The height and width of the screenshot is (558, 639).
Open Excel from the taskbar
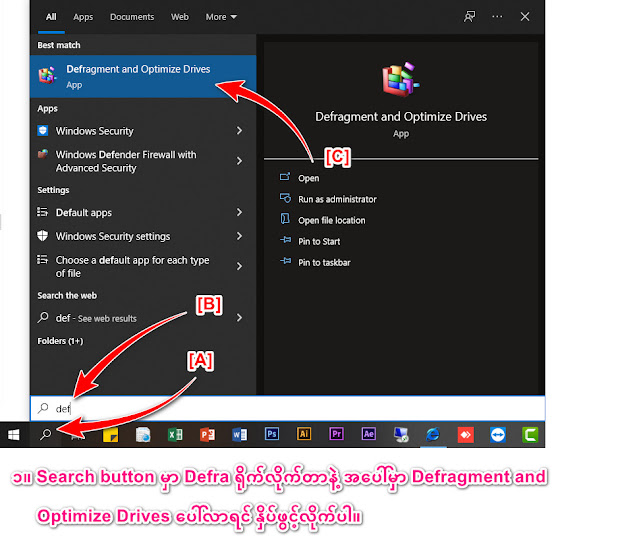click(175, 435)
